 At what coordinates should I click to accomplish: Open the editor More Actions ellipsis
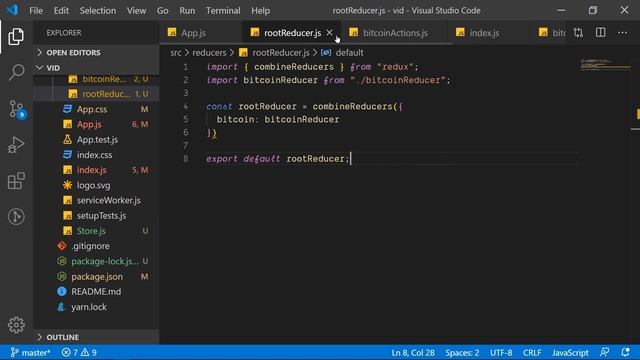[x=622, y=33]
